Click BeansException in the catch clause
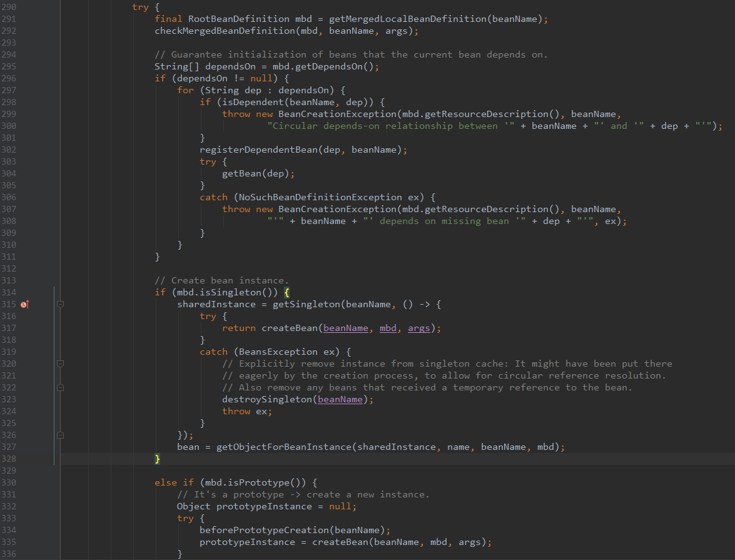 tap(278, 352)
